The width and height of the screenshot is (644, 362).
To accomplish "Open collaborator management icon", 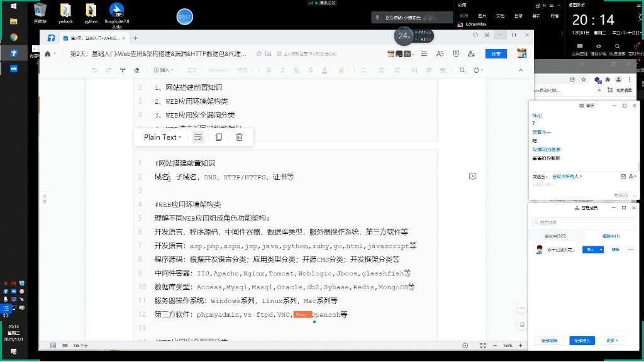I will [x=471, y=54].
